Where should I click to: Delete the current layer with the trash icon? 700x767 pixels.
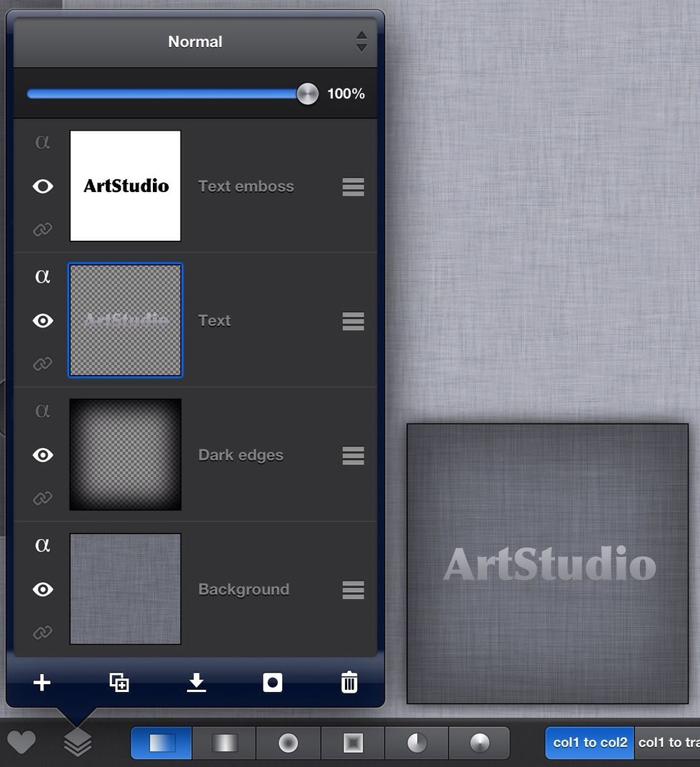[x=349, y=682]
